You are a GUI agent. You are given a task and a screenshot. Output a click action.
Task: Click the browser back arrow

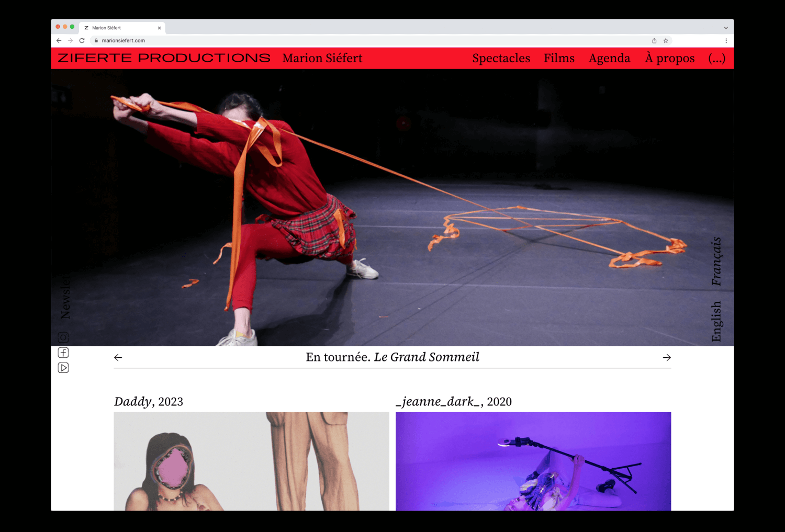click(59, 40)
